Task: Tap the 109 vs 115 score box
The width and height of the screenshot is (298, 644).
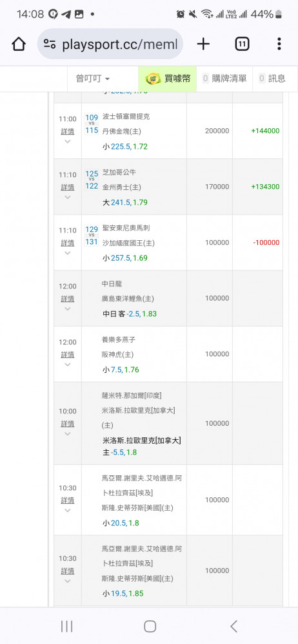Action: pos(92,124)
